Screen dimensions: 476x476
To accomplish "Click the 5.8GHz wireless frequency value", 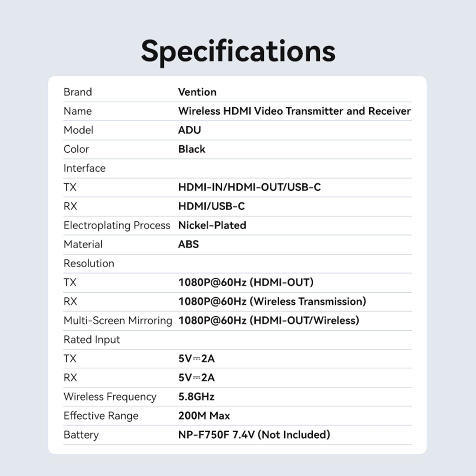I will pos(196,397).
